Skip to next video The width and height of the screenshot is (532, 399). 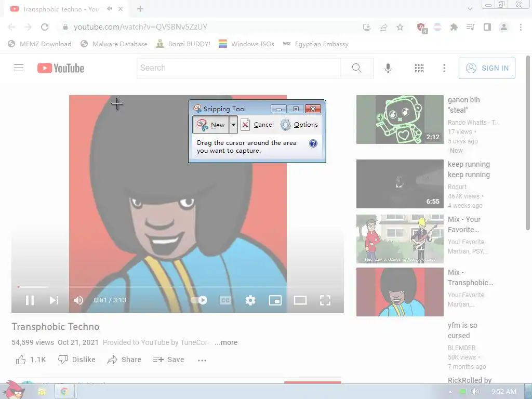(x=54, y=300)
